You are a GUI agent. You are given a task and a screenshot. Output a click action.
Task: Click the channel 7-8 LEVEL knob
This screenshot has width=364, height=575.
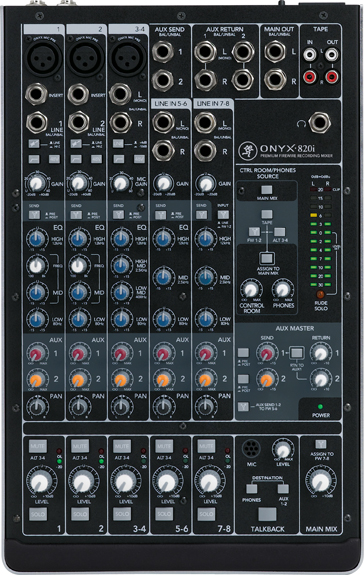[x=209, y=481]
